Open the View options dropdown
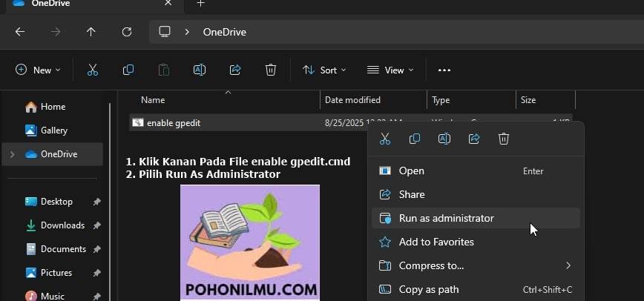 click(x=390, y=70)
